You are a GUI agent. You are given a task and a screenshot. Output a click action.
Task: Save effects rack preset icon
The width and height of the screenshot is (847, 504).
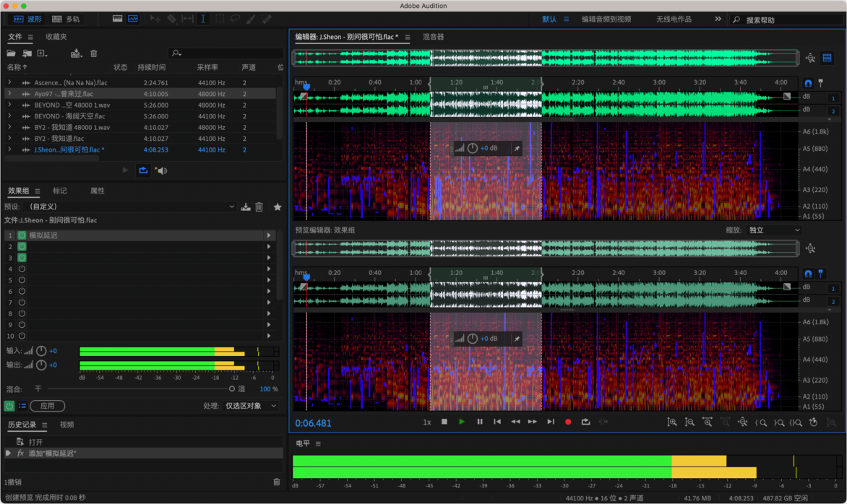(x=246, y=207)
